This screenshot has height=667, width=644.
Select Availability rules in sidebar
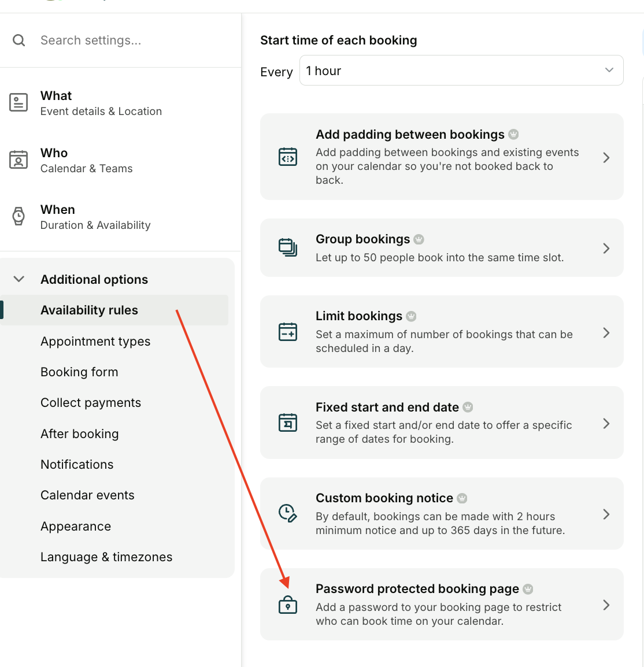(114, 310)
